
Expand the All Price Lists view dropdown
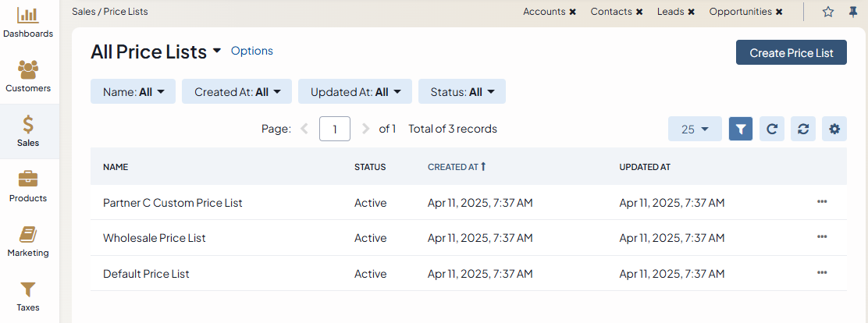click(216, 52)
